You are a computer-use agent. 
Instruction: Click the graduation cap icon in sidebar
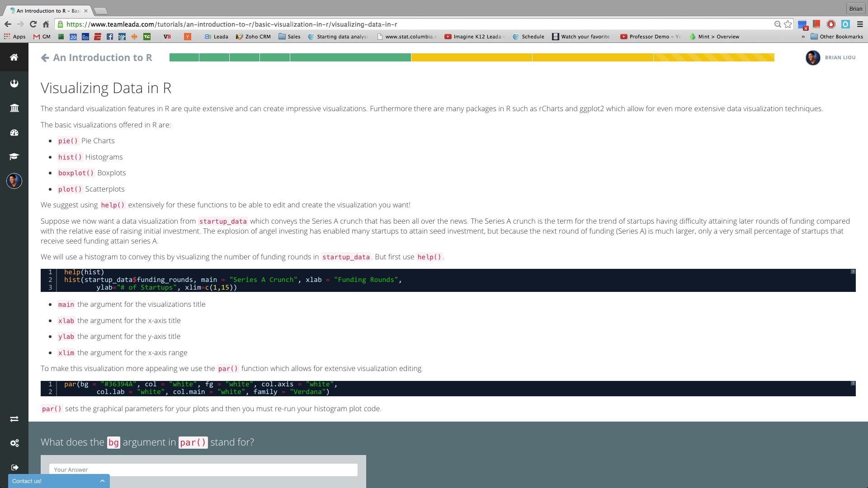14,156
